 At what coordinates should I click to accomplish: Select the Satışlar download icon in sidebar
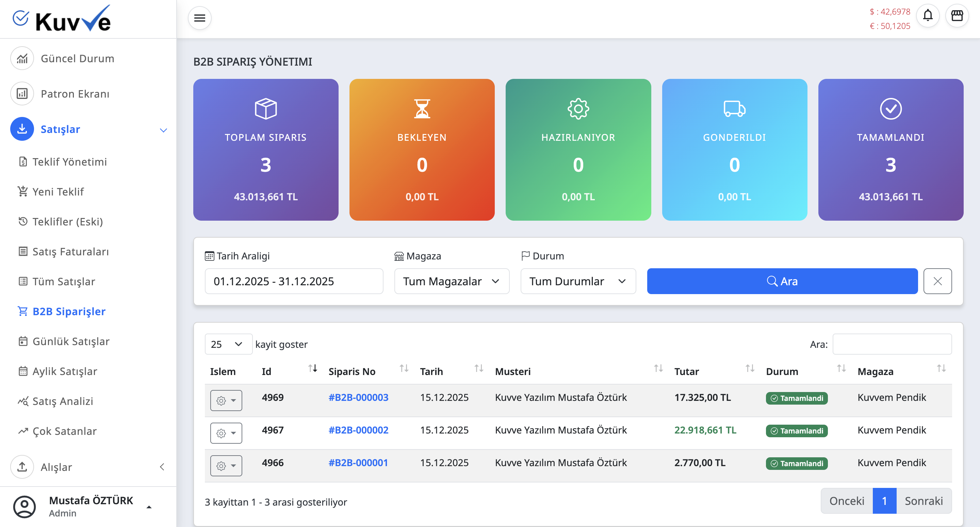tap(22, 129)
